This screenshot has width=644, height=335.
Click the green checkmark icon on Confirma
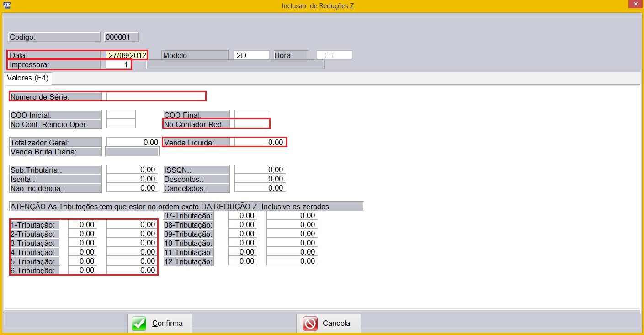(x=139, y=324)
